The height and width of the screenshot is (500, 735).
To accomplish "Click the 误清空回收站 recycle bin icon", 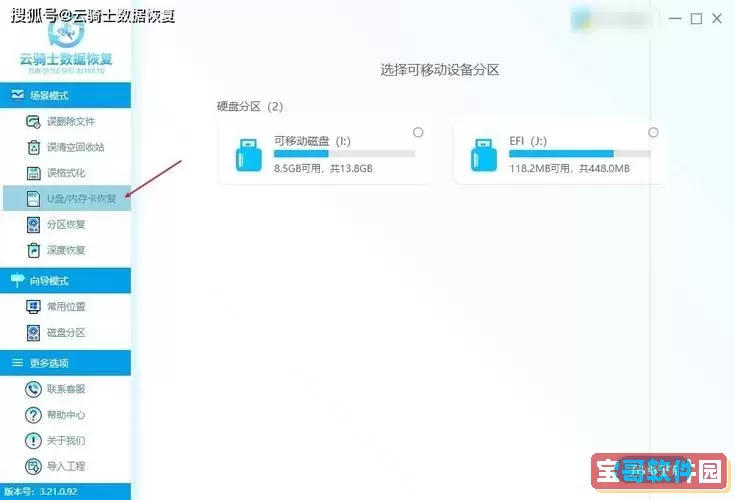I will click(33, 148).
